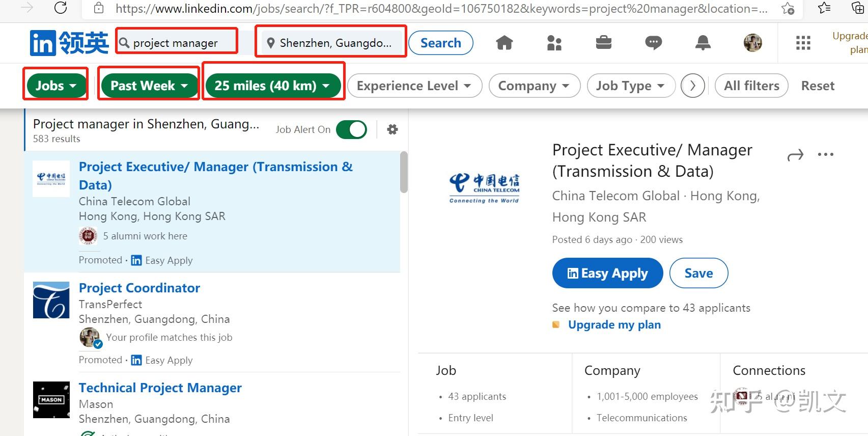Click the LinkedIn logo

pyautogui.click(x=69, y=43)
